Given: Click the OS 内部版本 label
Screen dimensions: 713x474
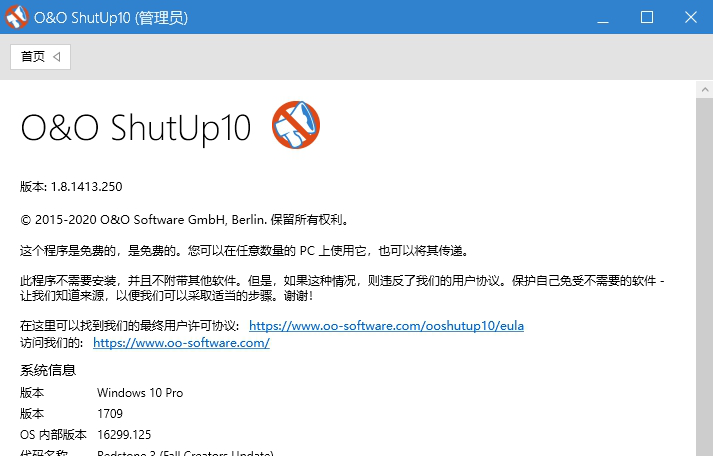Looking at the screenshot, I should (x=53, y=434).
